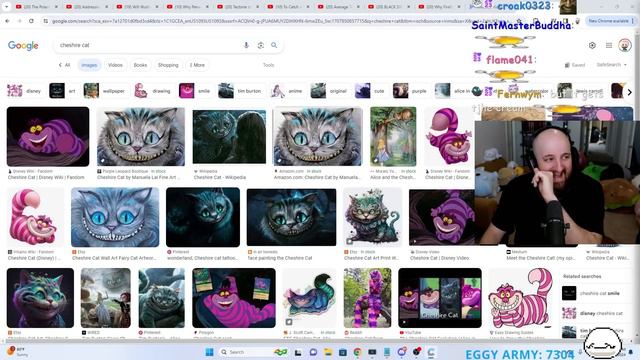Open Cheshire Cat Art Print Etsy image

point(373,217)
